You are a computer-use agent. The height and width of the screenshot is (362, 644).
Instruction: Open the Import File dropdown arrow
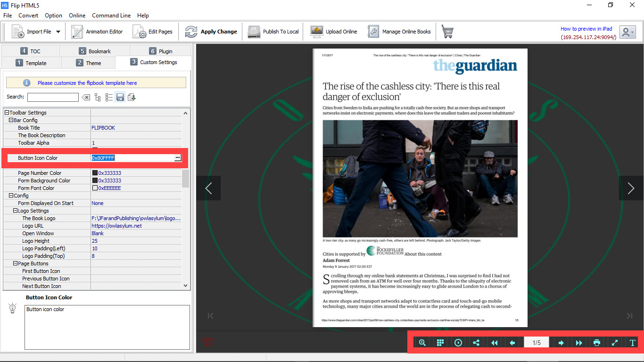(58, 32)
